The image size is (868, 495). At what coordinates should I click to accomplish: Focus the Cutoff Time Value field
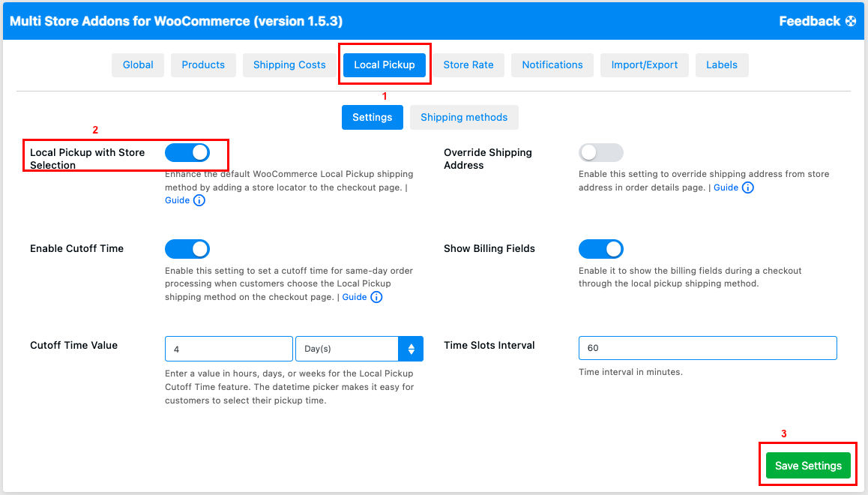tap(229, 349)
